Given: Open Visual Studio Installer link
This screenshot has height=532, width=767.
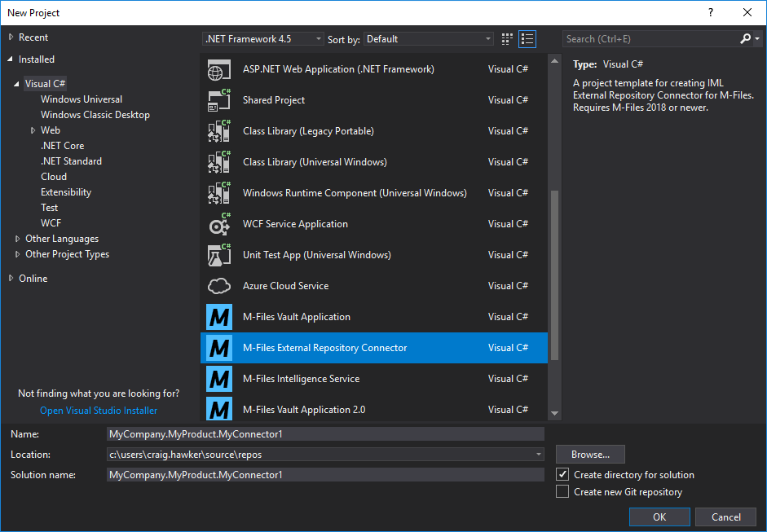Looking at the screenshot, I should (98, 410).
